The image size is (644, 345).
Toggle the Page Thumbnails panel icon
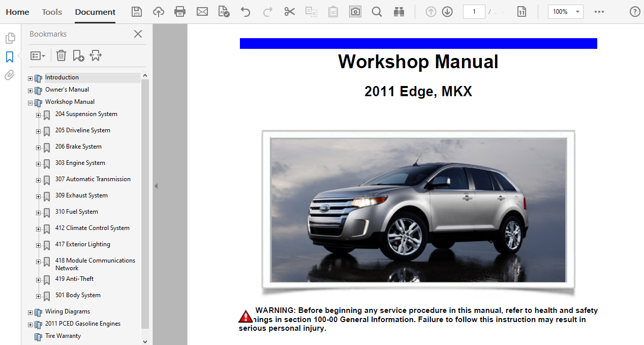pyautogui.click(x=10, y=38)
